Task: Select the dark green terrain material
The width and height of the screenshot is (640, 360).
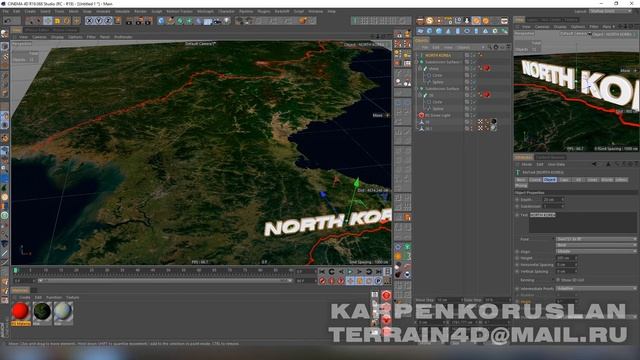Action: pos(42,311)
